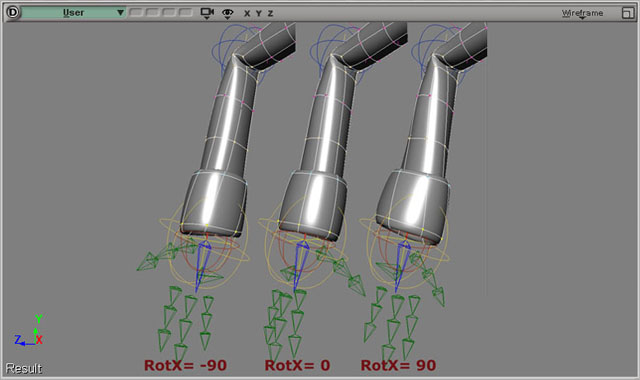Screen dimensions: 640x380
Task: Select the third memo camera slot
Action: point(169,13)
